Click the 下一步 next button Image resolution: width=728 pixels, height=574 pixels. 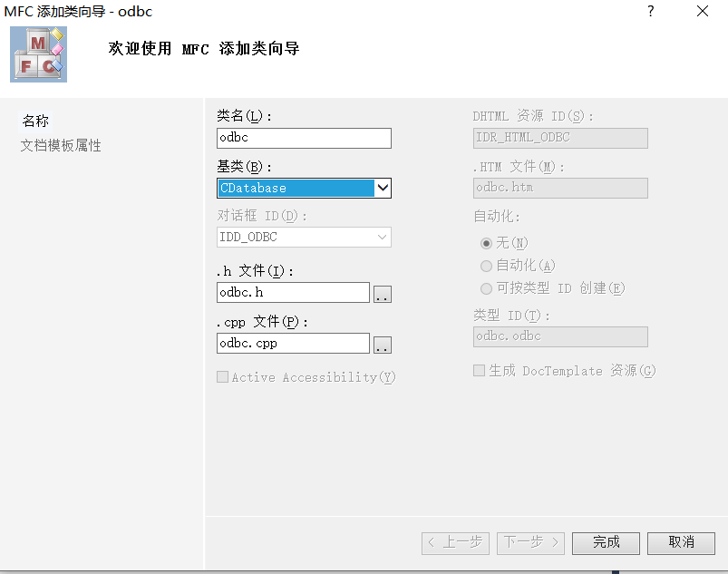click(530, 543)
